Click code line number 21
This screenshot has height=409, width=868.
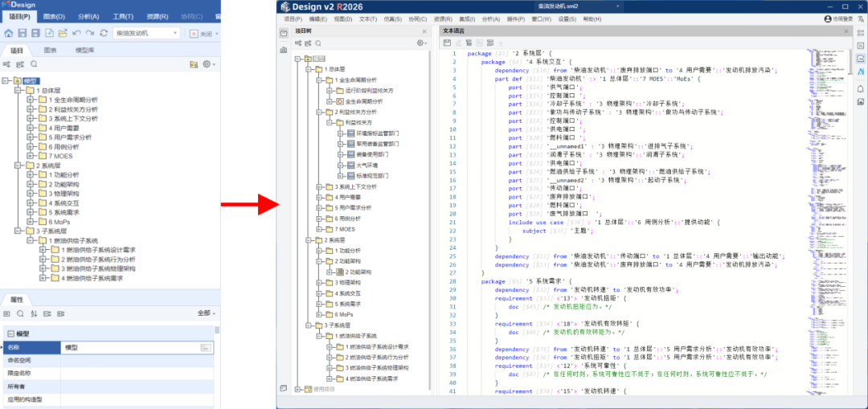click(452, 222)
